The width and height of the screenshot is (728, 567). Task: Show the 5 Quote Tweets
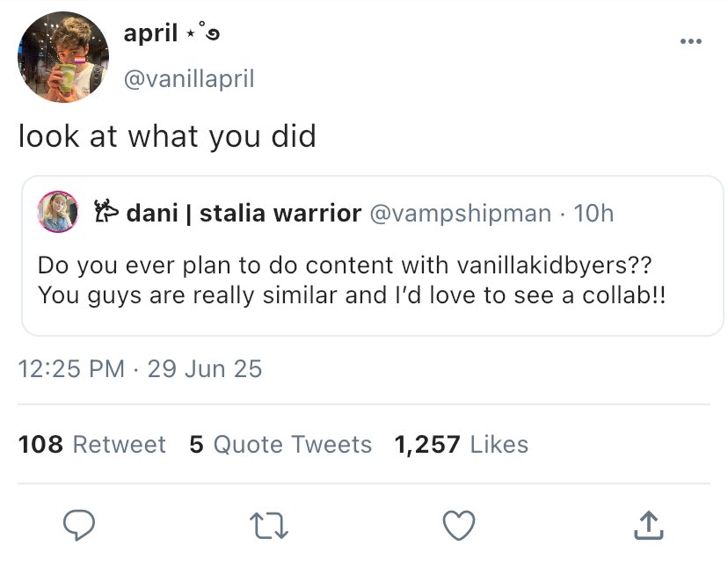pyautogui.click(x=280, y=445)
